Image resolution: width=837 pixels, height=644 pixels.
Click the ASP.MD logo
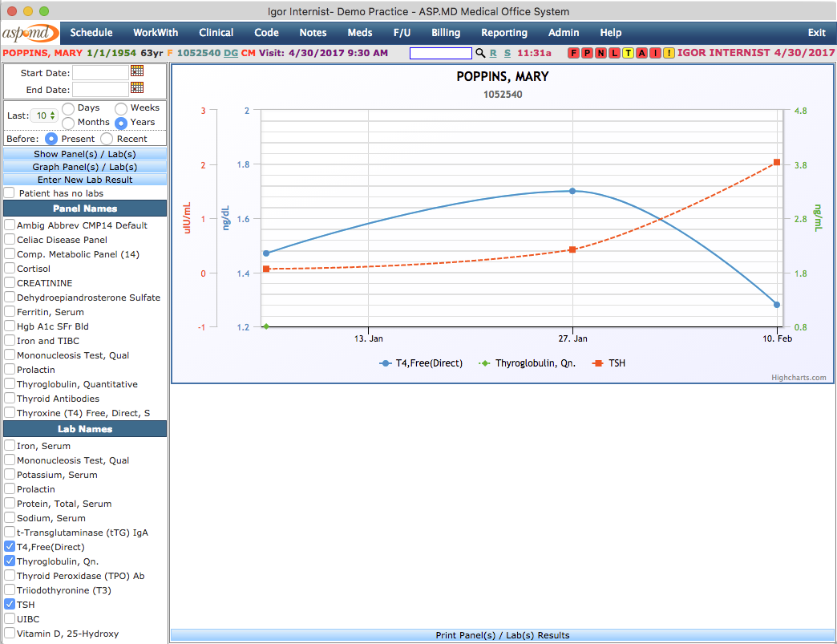point(30,33)
